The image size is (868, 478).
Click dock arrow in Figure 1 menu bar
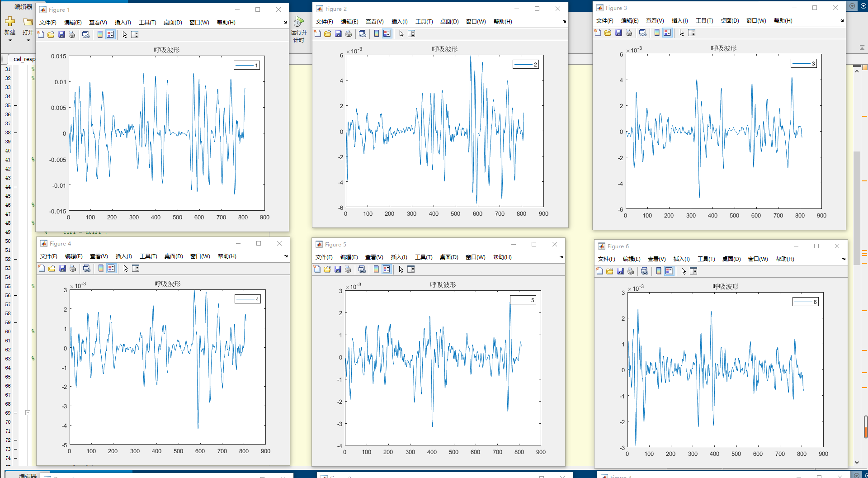tap(285, 22)
